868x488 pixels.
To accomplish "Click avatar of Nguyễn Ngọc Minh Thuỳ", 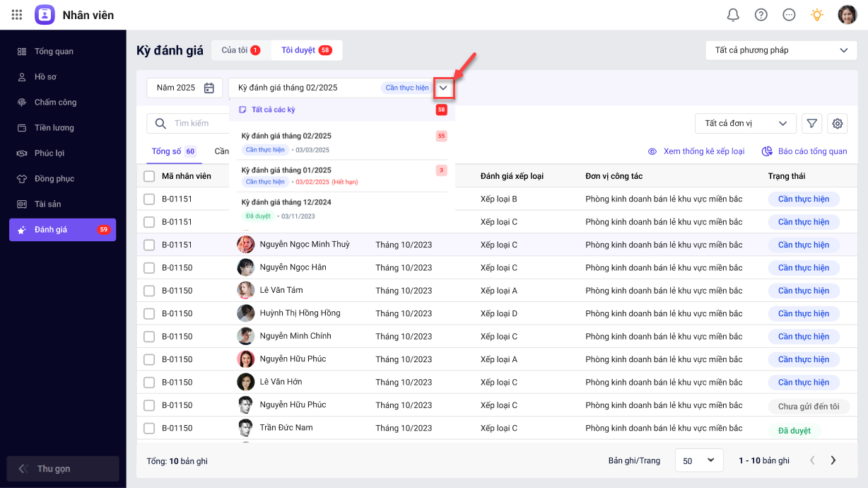I will 245,245.
